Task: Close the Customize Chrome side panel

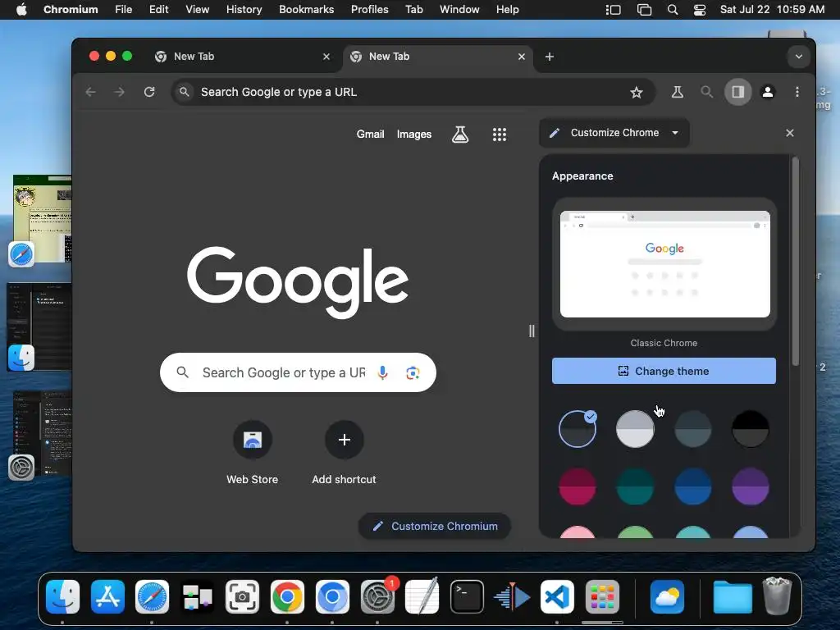Action: [x=790, y=133]
